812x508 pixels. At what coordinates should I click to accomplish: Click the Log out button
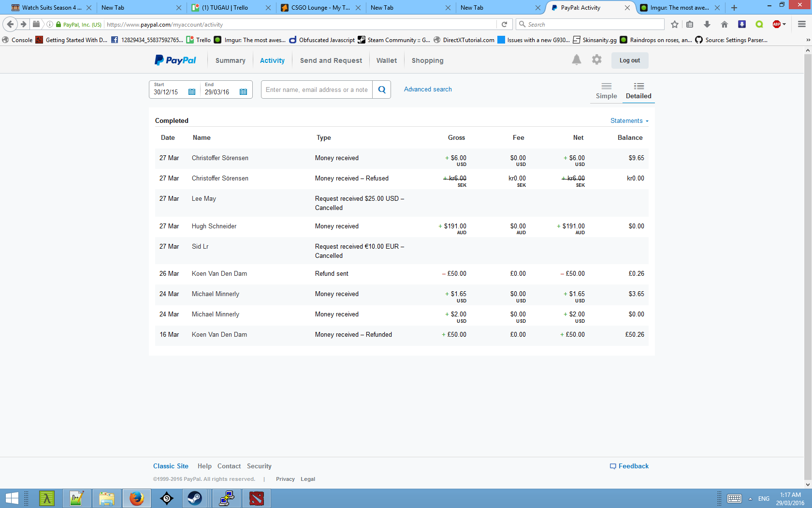tap(629, 60)
